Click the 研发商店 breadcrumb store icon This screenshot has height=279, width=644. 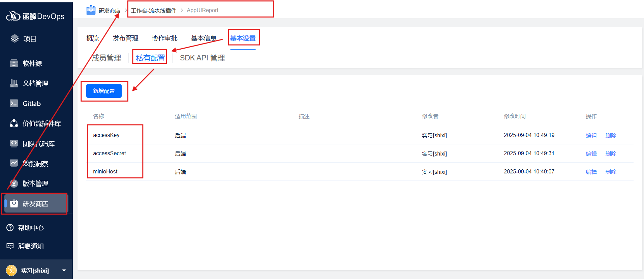pos(91,10)
